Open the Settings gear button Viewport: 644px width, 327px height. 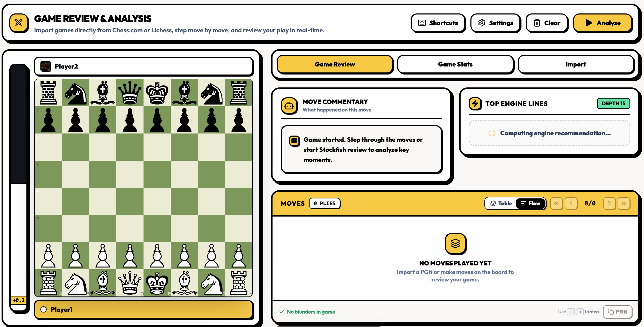[x=495, y=23]
